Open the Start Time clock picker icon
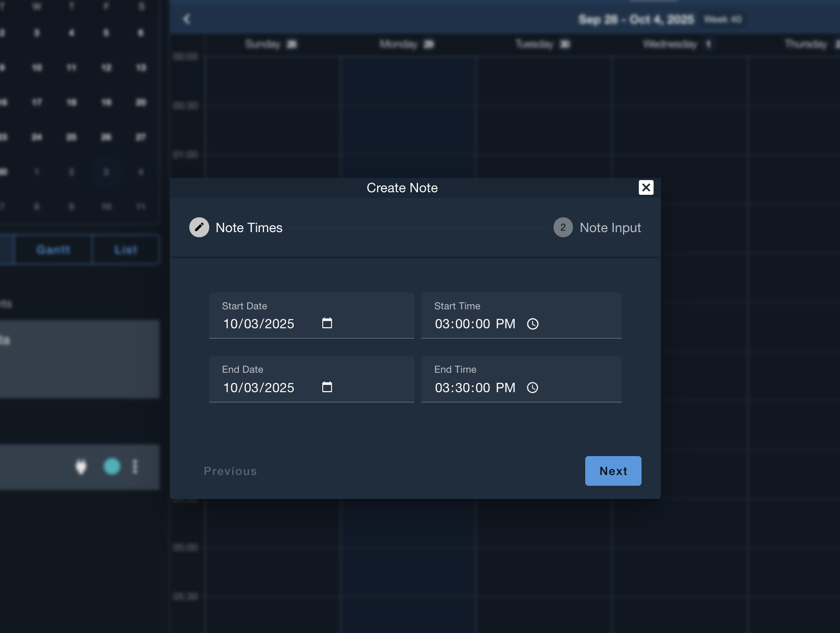Viewport: 840px width, 633px height. [x=533, y=324]
